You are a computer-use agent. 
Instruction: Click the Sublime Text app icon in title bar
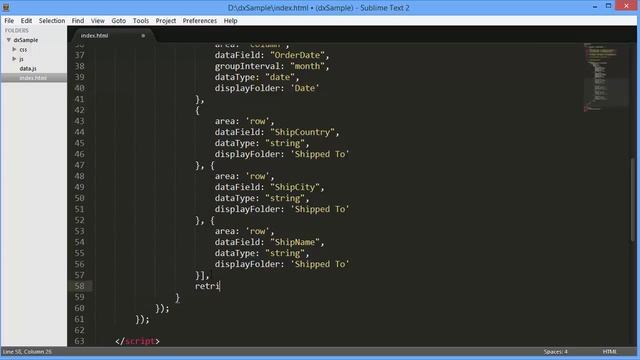click(6, 7)
